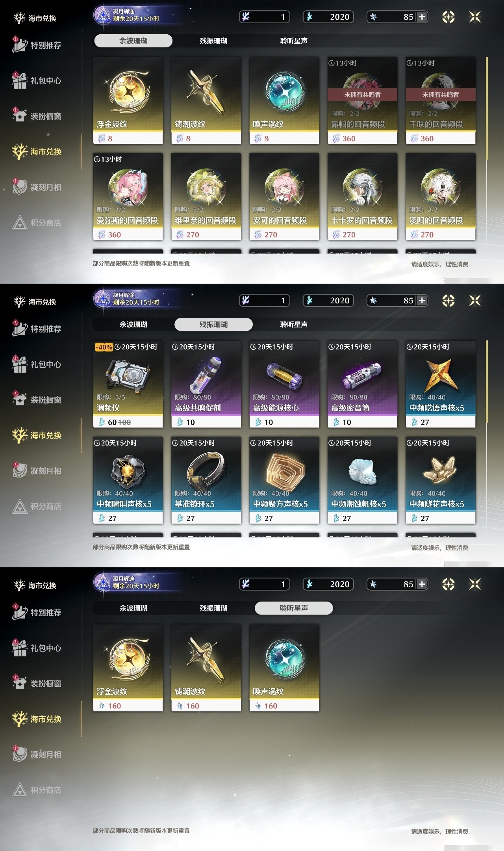Click the locked 千咲的回音频段 item
Screen dimensions: 504x851
pos(441,100)
